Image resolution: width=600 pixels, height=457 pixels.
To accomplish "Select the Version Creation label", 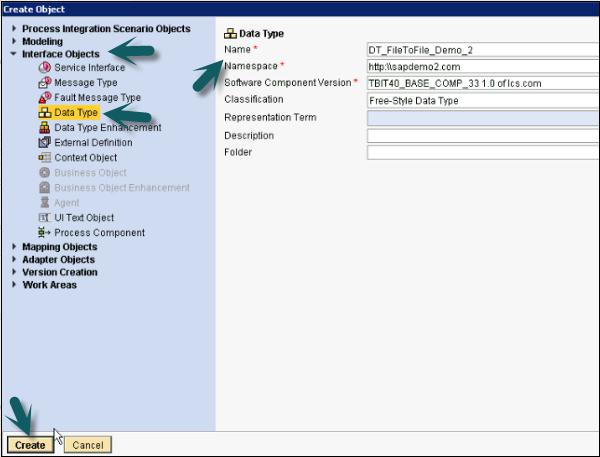I will (x=60, y=272).
